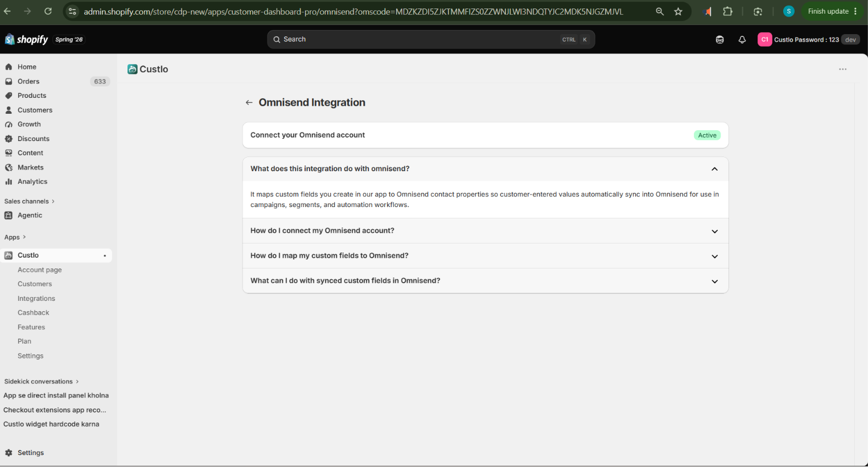The width and height of the screenshot is (868, 467).
Task: Click the browser forward arrow
Action: tap(27, 11)
